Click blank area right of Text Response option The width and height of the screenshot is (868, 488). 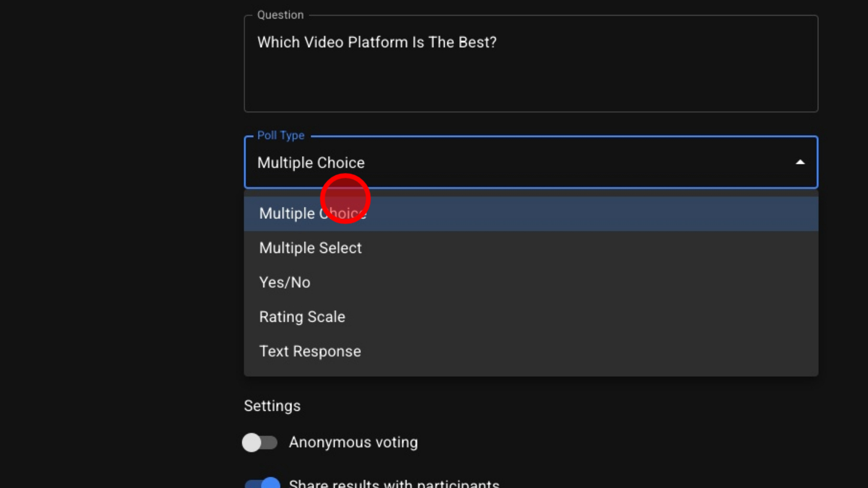pyautogui.click(x=599, y=351)
